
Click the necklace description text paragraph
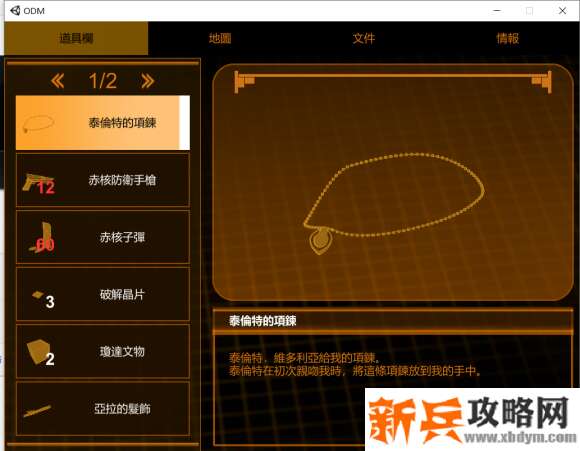point(354,364)
